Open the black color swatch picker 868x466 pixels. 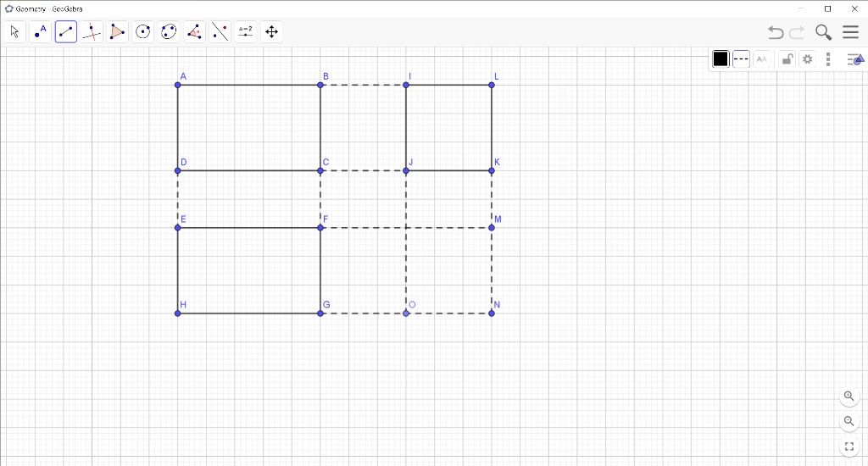pos(721,58)
